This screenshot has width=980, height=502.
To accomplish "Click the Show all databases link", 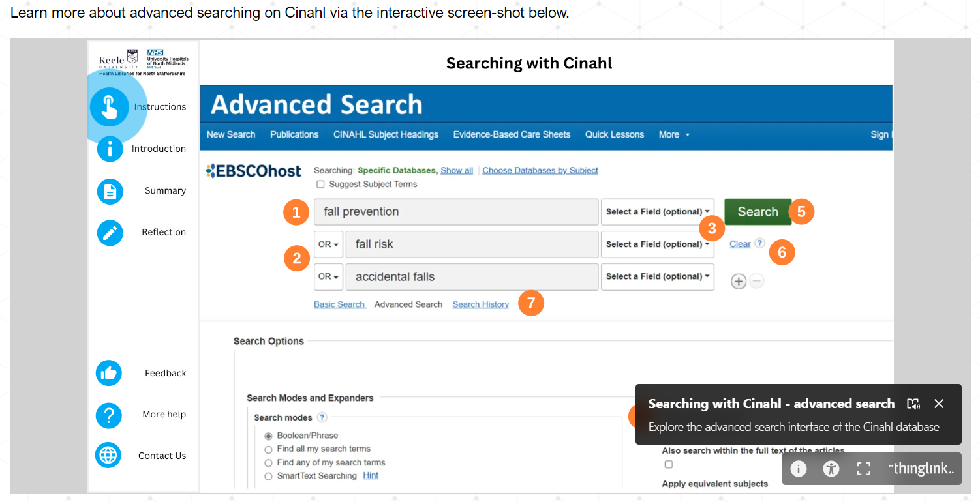I will coord(457,170).
